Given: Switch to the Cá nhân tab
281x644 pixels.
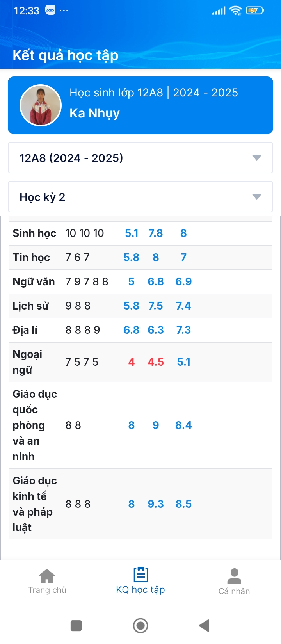Looking at the screenshot, I should [234, 582].
